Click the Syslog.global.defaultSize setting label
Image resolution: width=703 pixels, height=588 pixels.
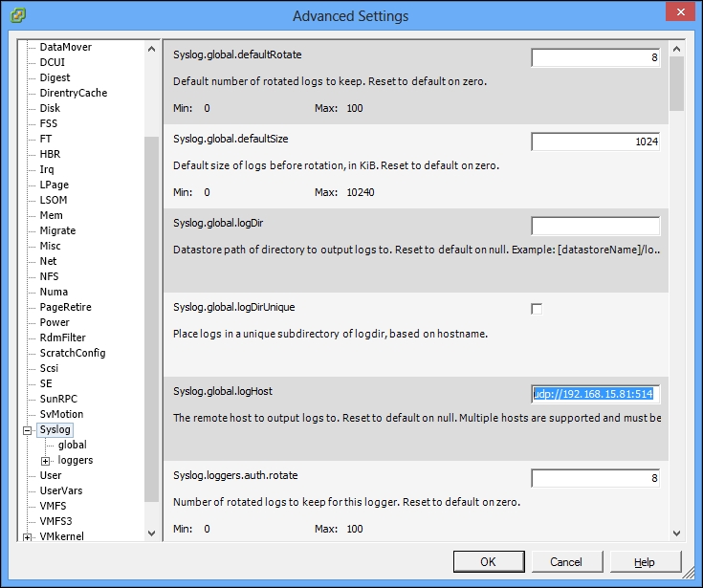click(x=231, y=139)
